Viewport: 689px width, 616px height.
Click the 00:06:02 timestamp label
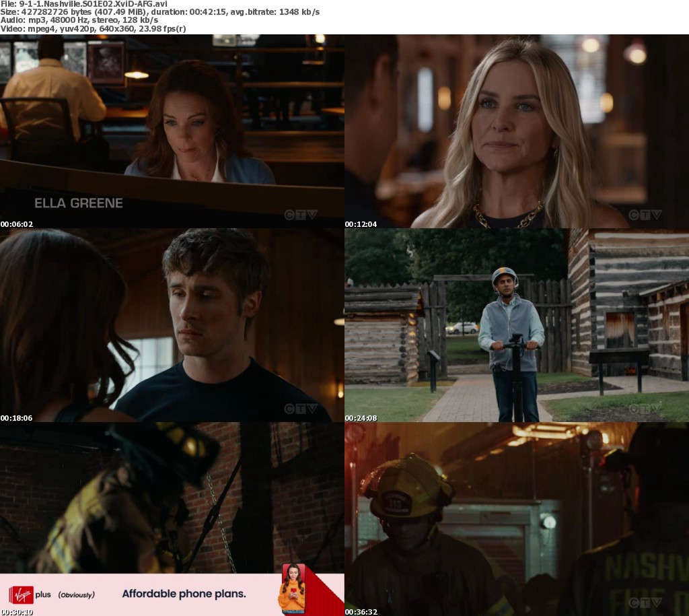[17, 224]
